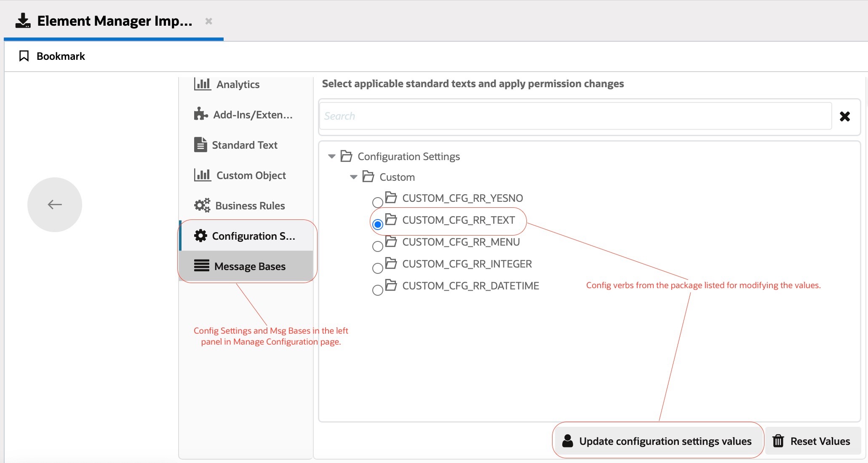The image size is (868, 463).
Task: Collapse the Custom folder node
Action: pos(354,177)
